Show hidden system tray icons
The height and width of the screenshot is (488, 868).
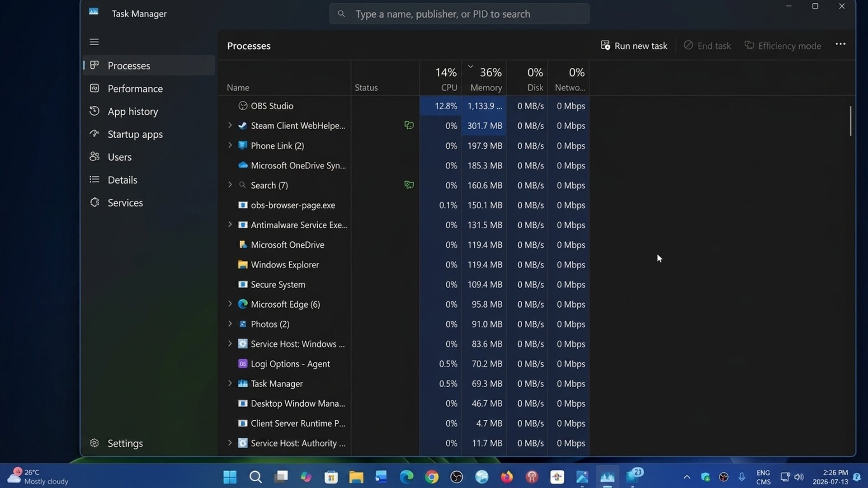[687, 477]
